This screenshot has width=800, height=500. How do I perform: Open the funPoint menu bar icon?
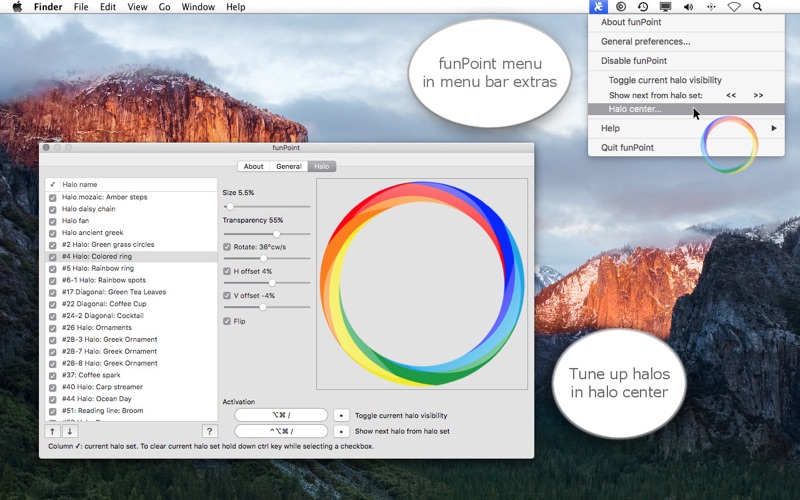tap(598, 7)
